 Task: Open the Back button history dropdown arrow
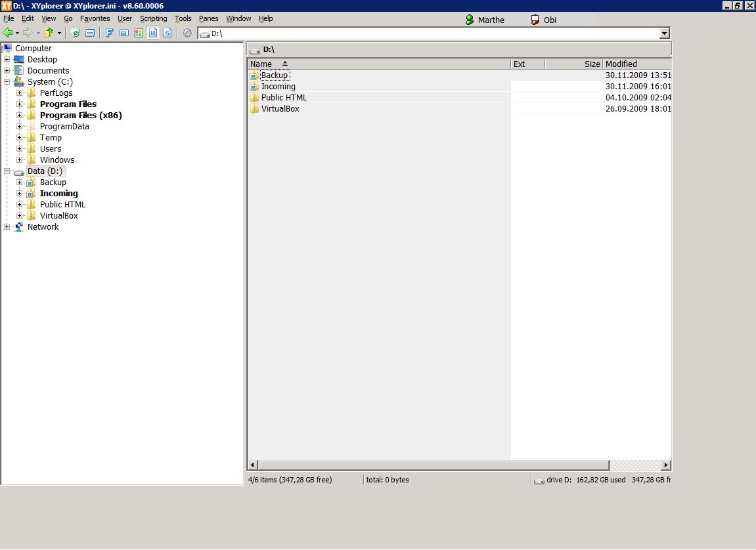click(x=17, y=33)
